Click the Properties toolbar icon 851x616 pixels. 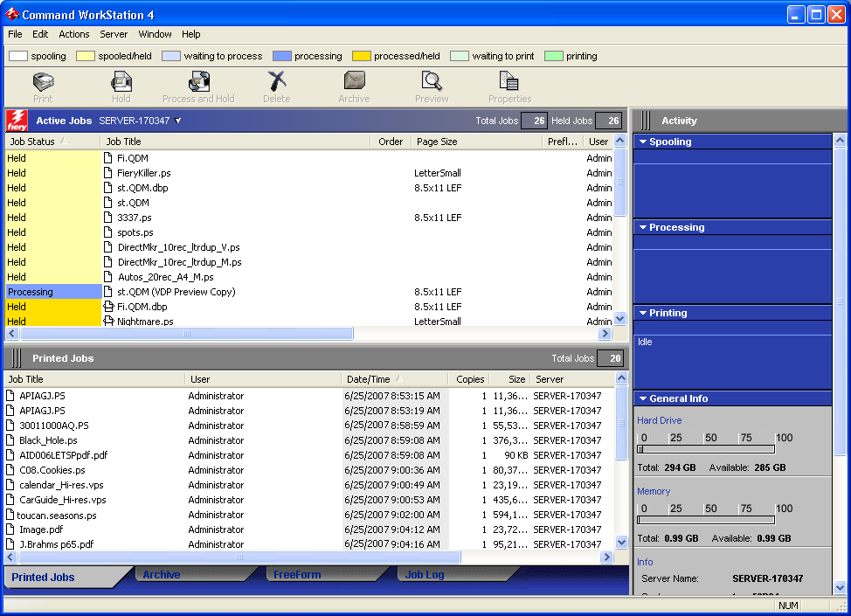[x=509, y=81]
